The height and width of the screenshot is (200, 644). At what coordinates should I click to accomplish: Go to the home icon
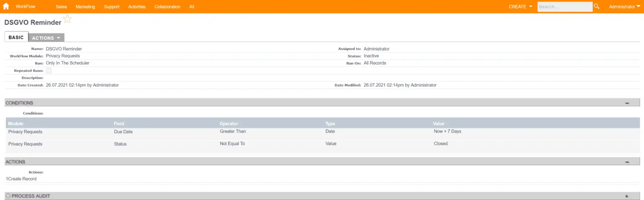pos(6,7)
